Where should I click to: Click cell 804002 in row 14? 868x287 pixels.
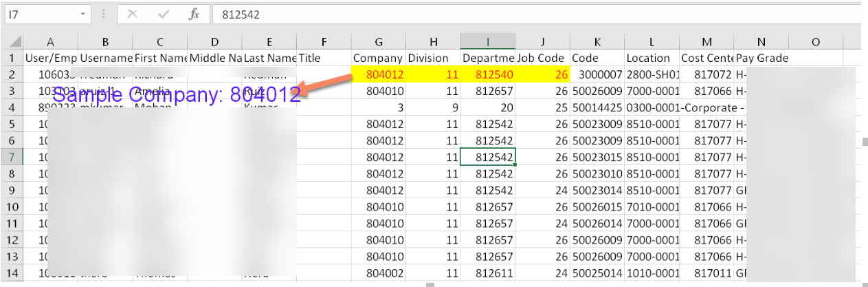pos(378,273)
